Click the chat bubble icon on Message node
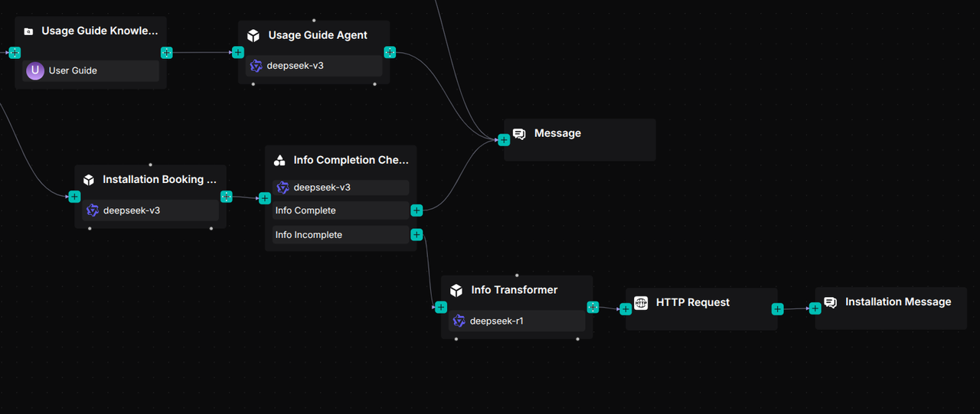The height and width of the screenshot is (414, 980). click(x=519, y=134)
